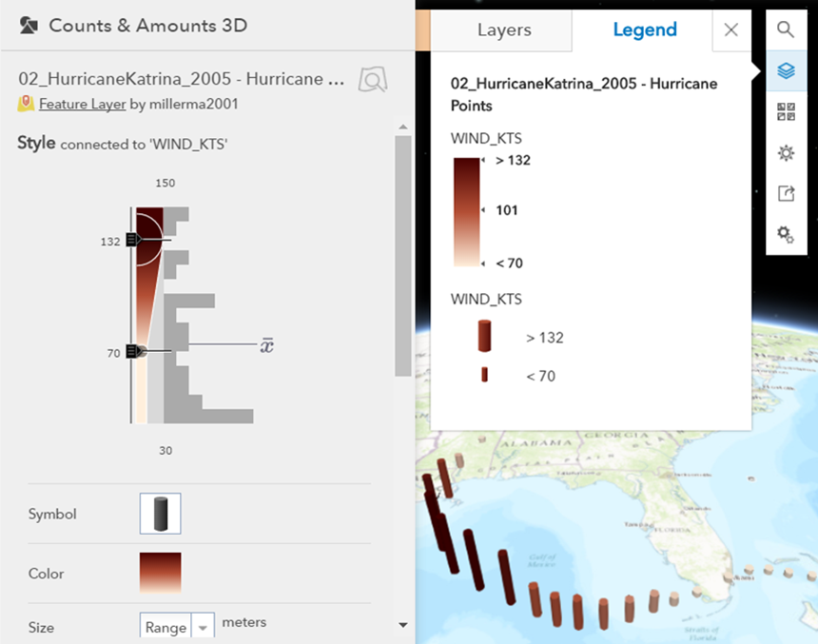Close the Legend panel

coord(730,30)
